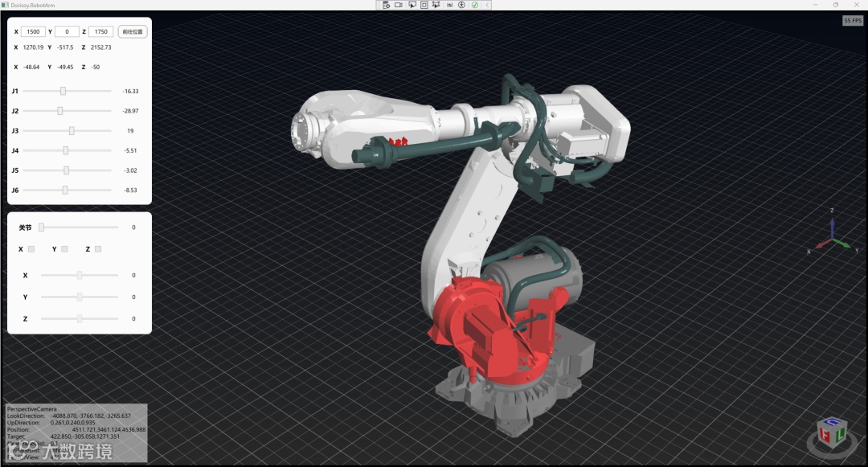
Task: Click the J1 joint slider thumb
Action: click(63, 91)
